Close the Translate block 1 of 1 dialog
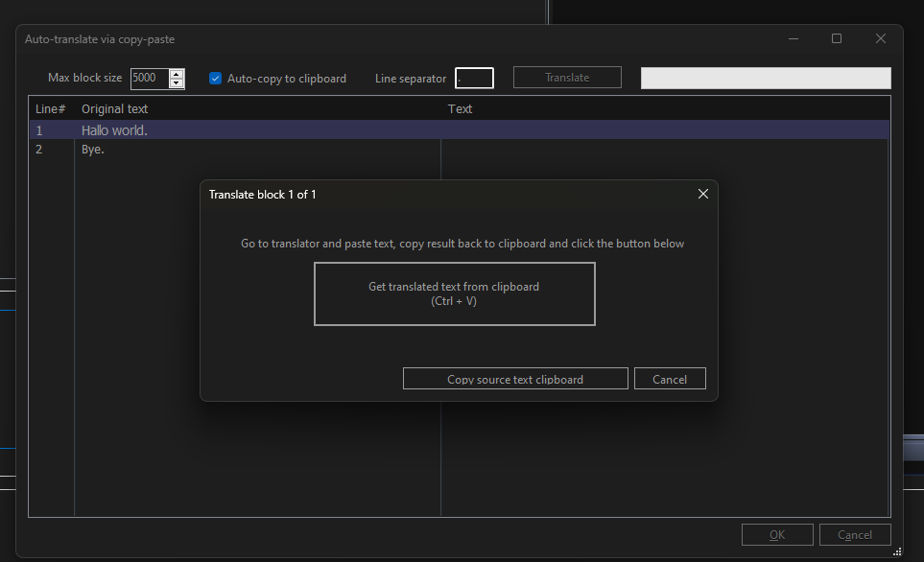This screenshot has height=562, width=924. point(702,194)
